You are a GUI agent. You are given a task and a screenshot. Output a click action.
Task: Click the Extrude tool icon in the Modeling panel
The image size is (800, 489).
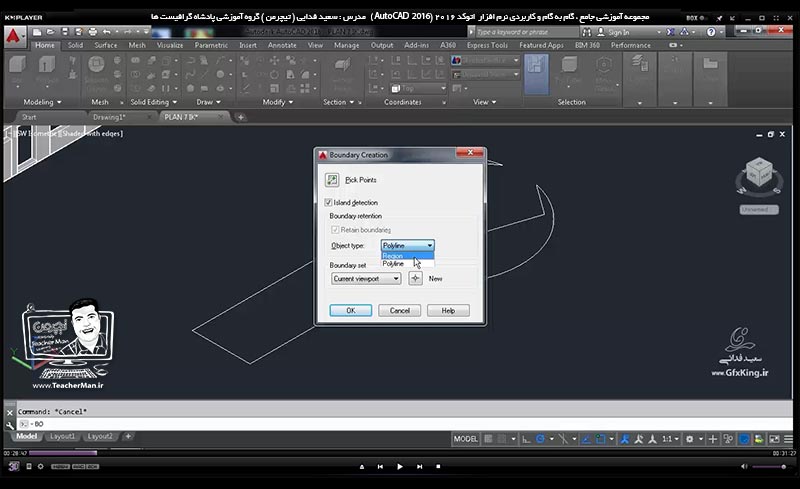click(46, 66)
